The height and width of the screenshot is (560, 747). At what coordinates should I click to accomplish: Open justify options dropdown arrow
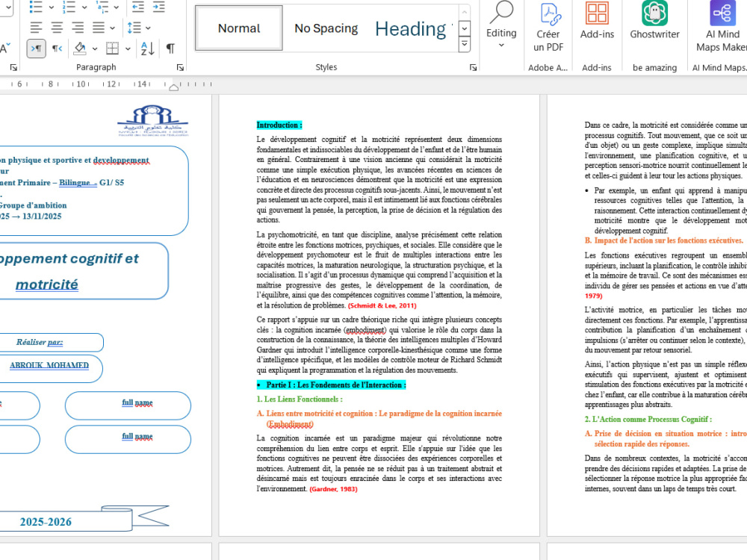click(x=113, y=28)
